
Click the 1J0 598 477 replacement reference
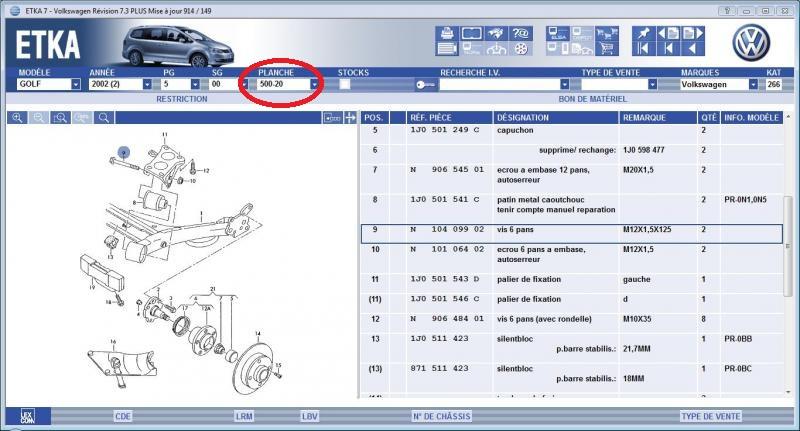click(643, 150)
